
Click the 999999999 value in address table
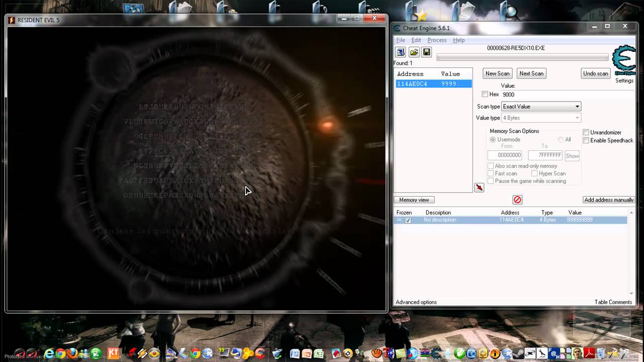[x=580, y=220]
